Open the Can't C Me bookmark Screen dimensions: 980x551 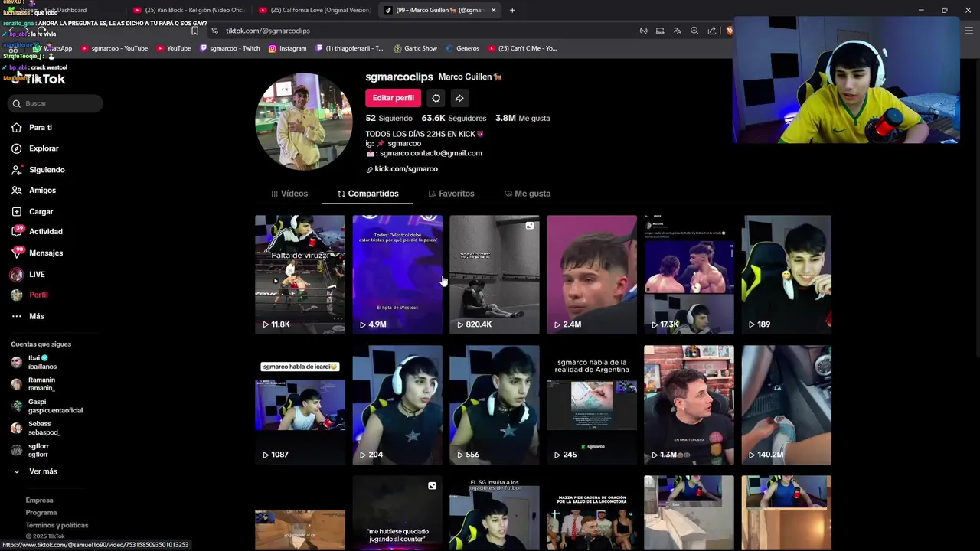(x=521, y=48)
